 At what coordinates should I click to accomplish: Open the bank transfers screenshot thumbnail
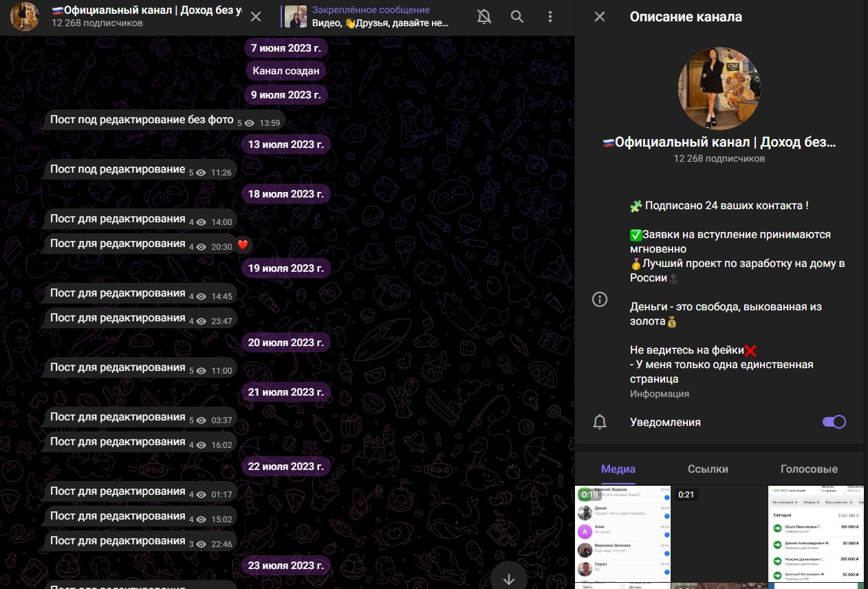click(x=818, y=534)
